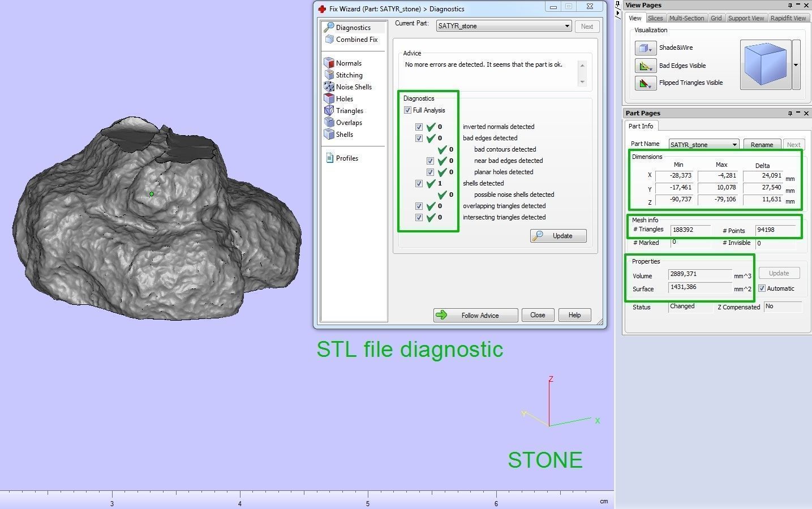The width and height of the screenshot is (812, 509).
Task: Select the Stitching fix icon
Action: (329, 75)
